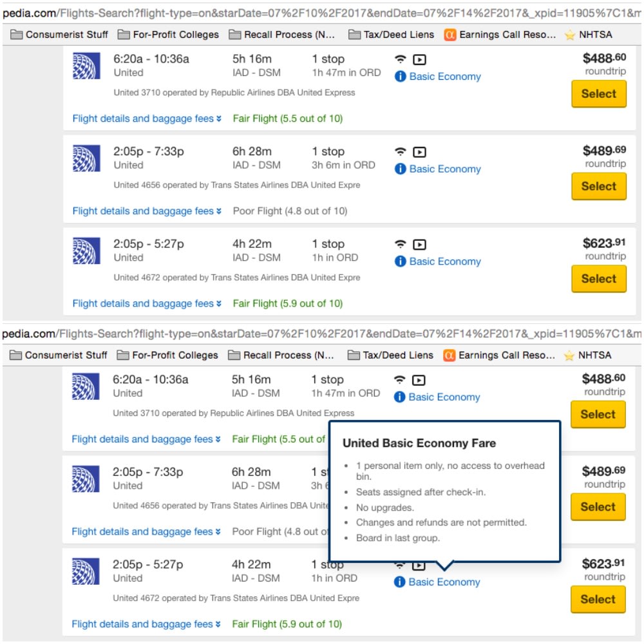This screenshot has height=644, width=644.
Task: Click the top browser address bar URL
Action: tap(321, 14)
